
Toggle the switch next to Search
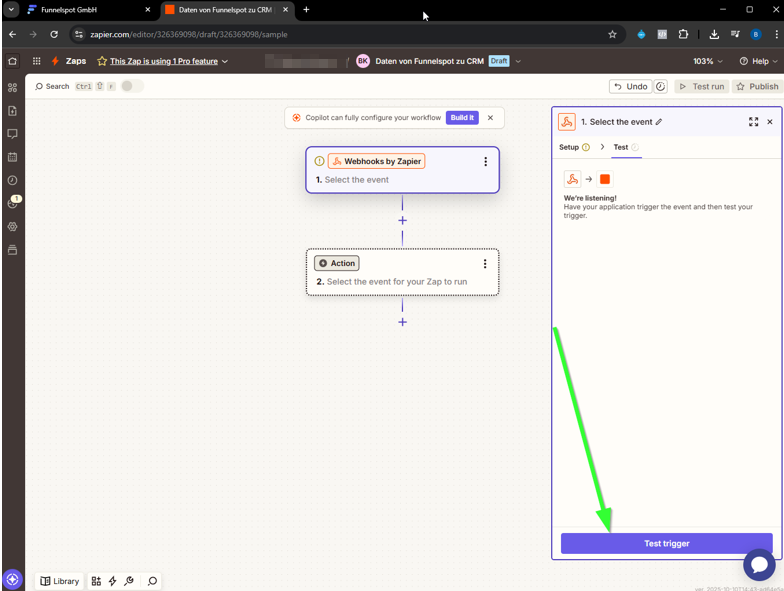tap(132, 86)
